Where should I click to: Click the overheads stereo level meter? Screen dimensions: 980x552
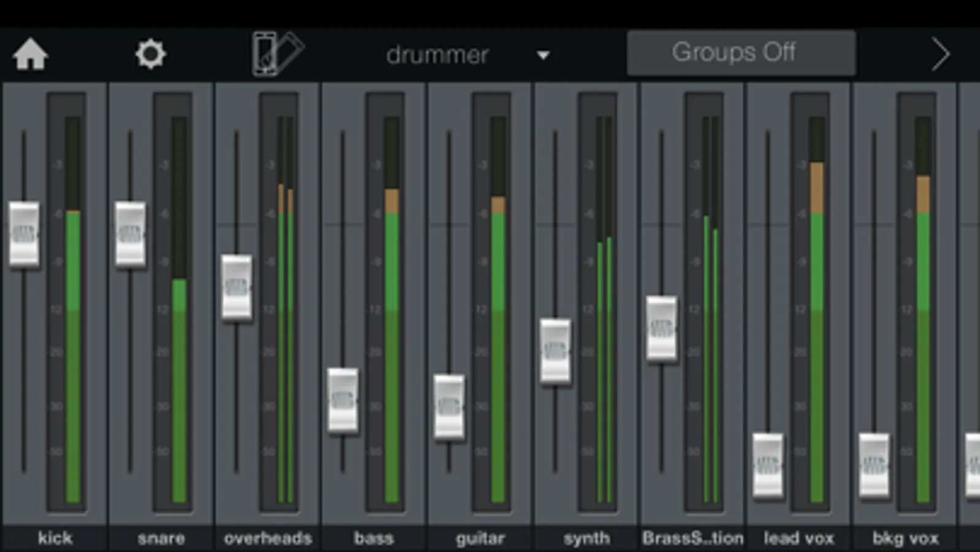pos(286,310)
